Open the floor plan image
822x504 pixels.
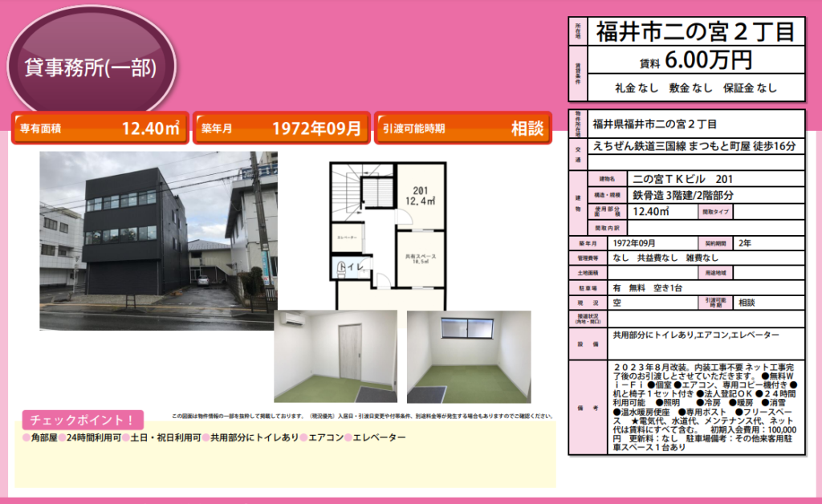coord(388,236)
